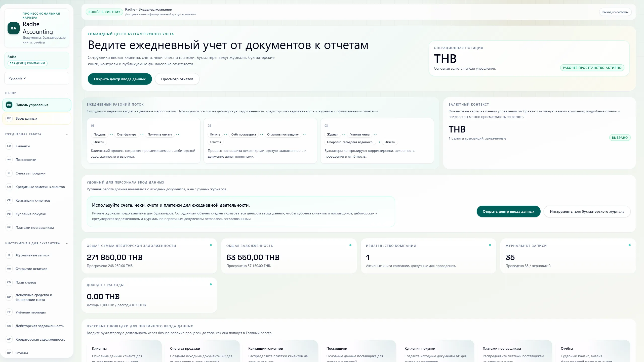The height and width of the screenshot is (362, 644).
Task: Click the SI icon for Счета за продажи
Action: click(x=9, y=173)
